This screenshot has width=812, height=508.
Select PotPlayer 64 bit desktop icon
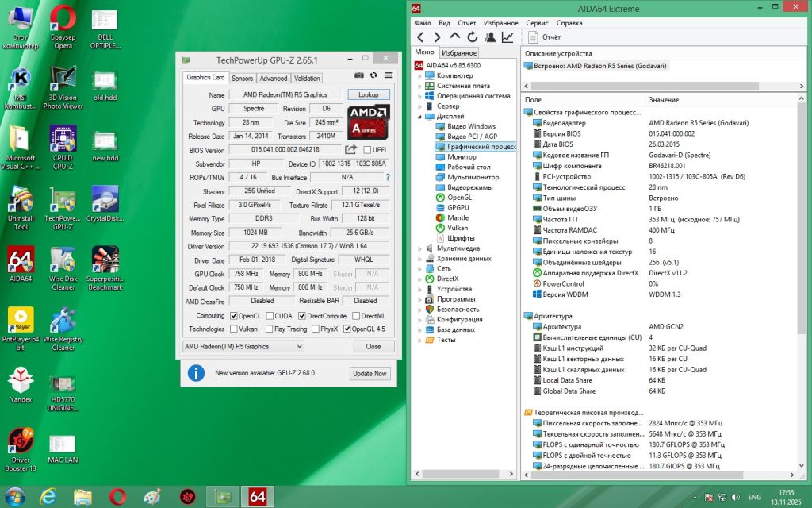[21, 329]
